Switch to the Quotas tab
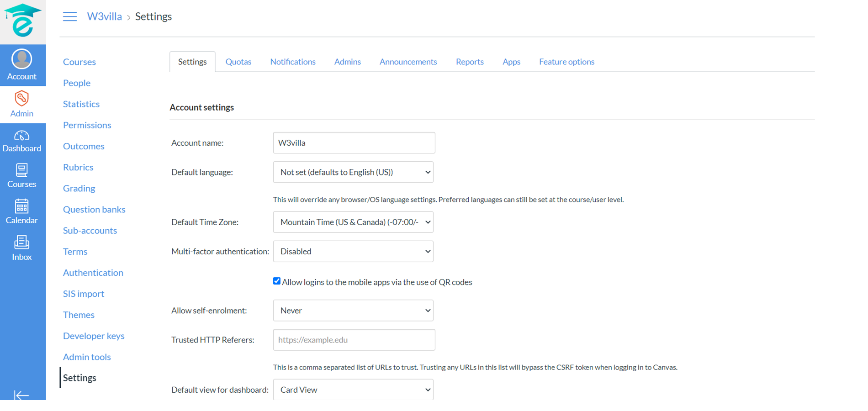Viewport: 868px width, 411px height. coord(238,62)
